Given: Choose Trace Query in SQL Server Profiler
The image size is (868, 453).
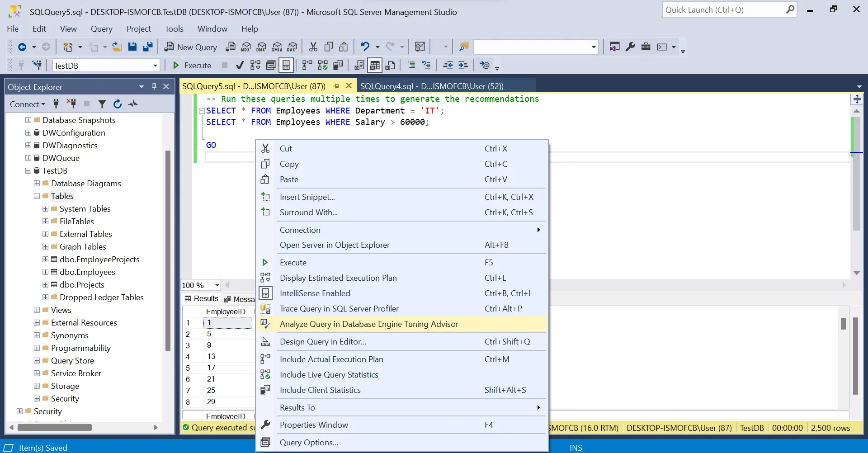Looking at the screenshot, I should pos(401,309).
